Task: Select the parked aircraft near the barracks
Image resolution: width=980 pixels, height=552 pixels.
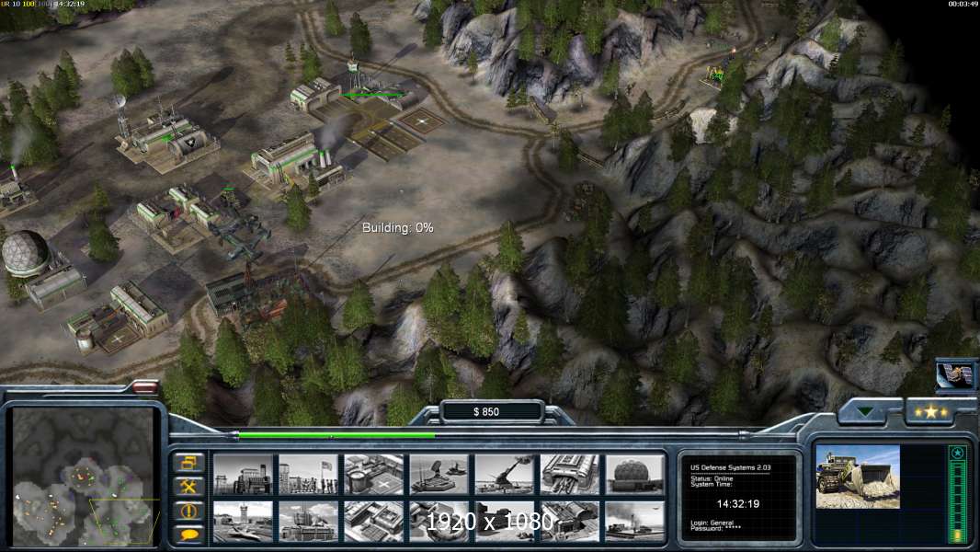Action: coord(239,235)
